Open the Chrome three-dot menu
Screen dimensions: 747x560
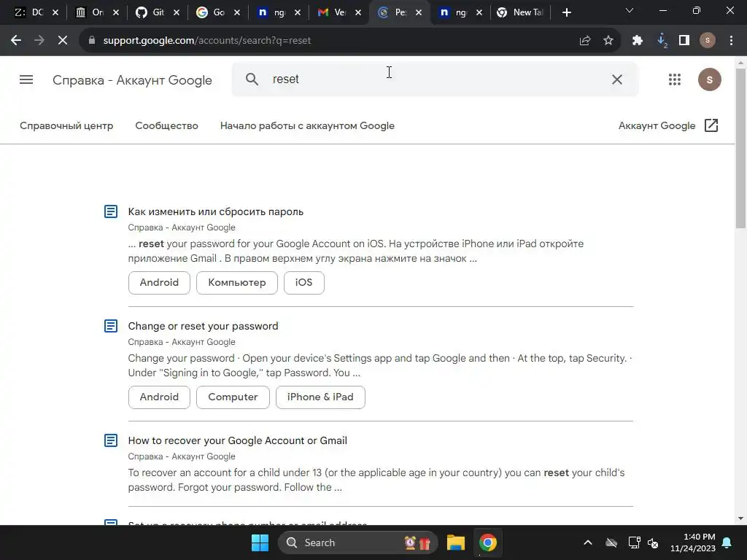(731, 41)
